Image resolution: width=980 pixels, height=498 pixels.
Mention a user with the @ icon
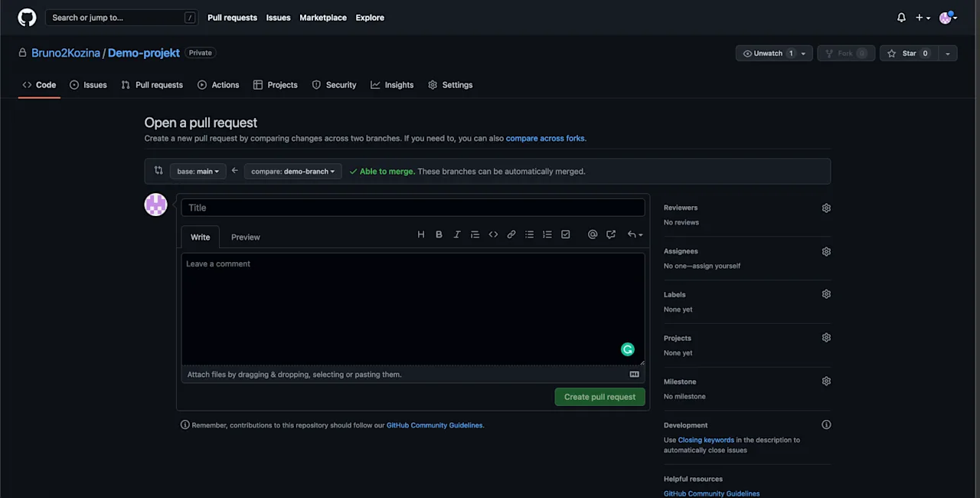(593, 234)
